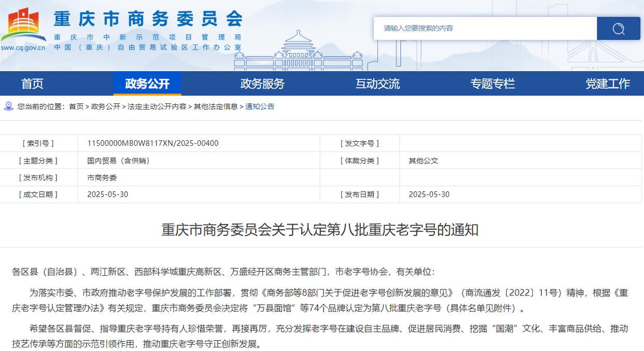Viewport: 644px width, 351px height.
Task: Click the [ 索引号 ] label cell
Action: (x=38, y=143)
